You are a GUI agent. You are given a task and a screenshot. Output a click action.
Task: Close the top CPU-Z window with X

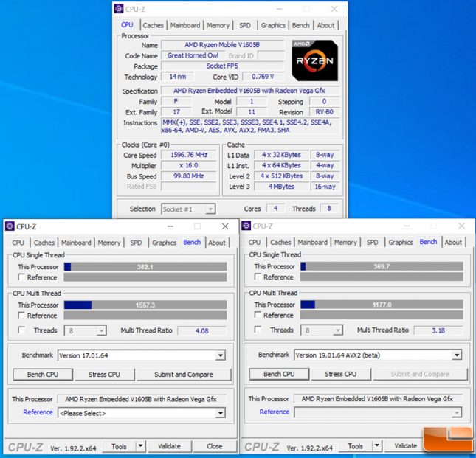pyautogui.click(x=334, y=9)
